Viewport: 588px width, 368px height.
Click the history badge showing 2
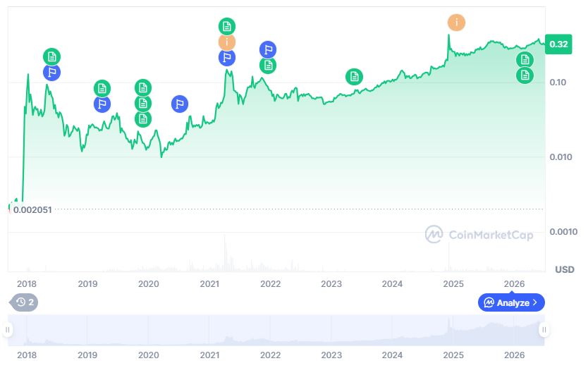[24, 302]
